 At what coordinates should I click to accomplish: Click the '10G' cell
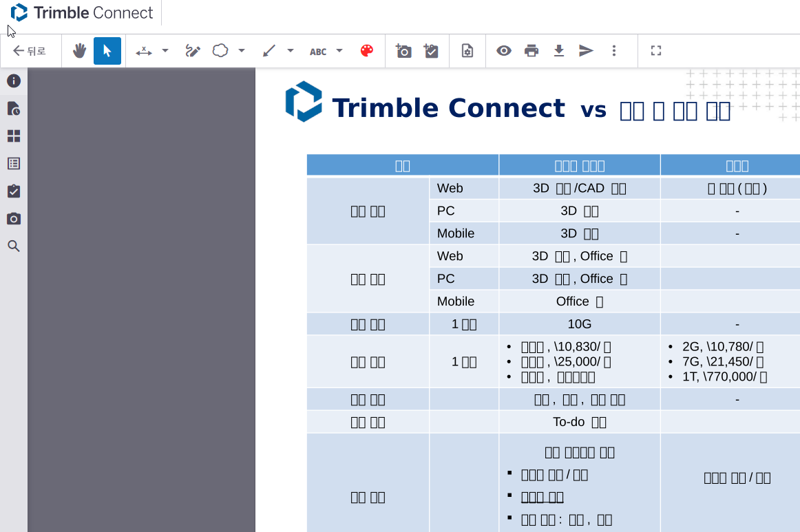tap(580, 324)
